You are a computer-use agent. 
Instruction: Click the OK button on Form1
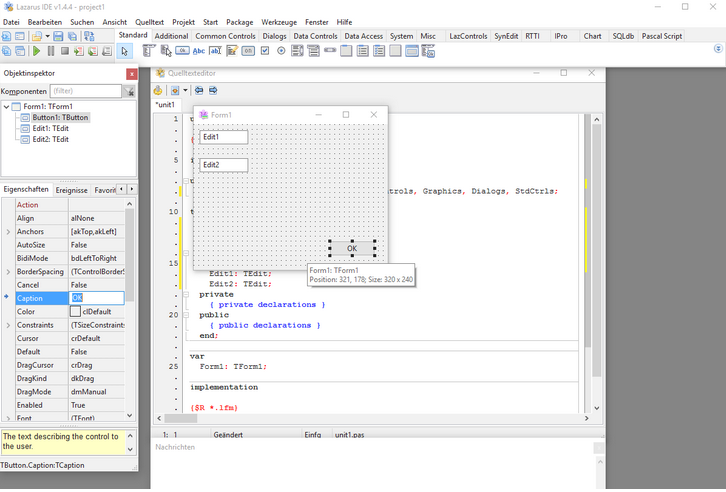351,248
